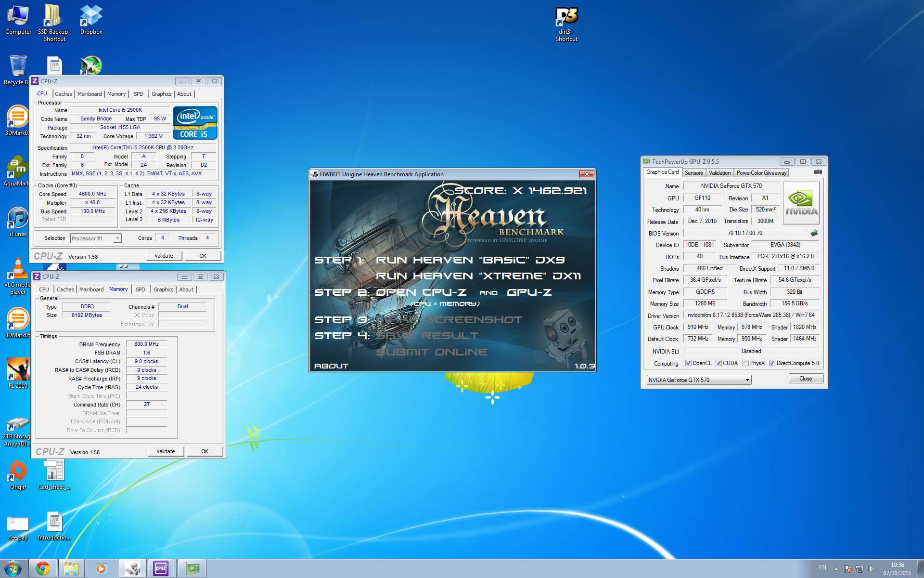
Task: Open Google Chrome from the taskbar
Action: [x=42, y=569]
